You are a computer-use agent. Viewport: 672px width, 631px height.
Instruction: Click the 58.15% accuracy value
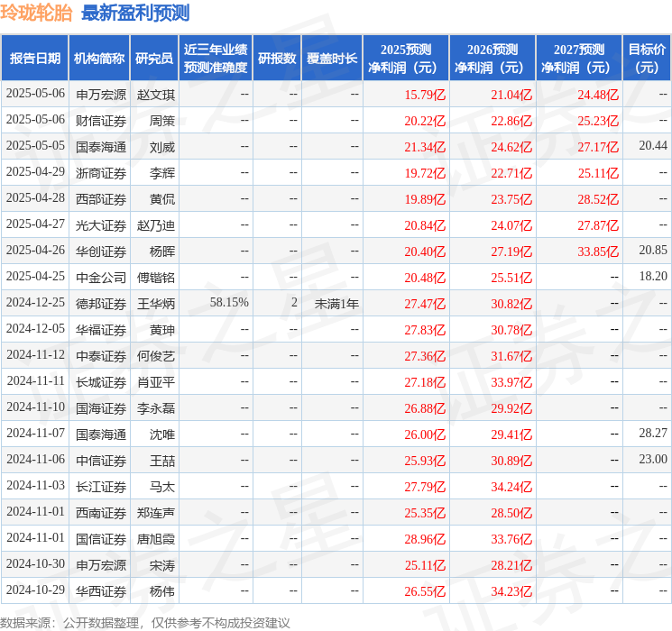(x=229, y=303)
